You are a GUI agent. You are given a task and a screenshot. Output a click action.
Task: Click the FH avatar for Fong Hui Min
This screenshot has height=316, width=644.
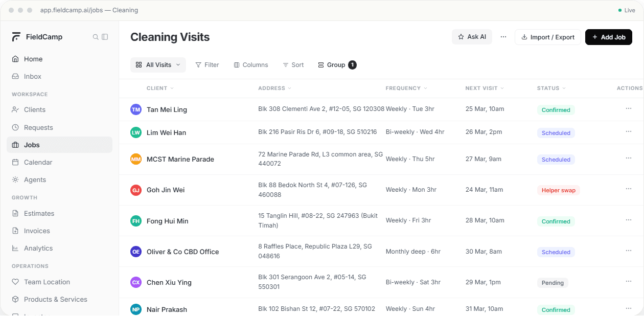(136, 221)
